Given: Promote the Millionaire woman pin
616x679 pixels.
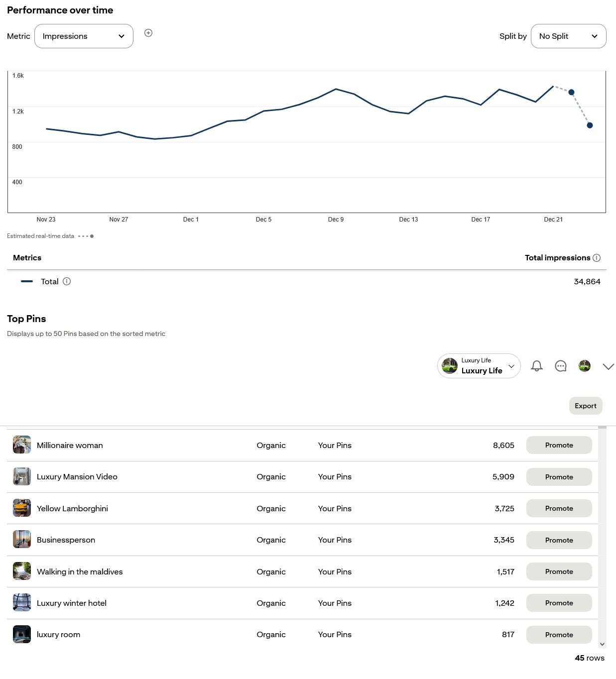Looking at the screenshot, I should [559, 445].
